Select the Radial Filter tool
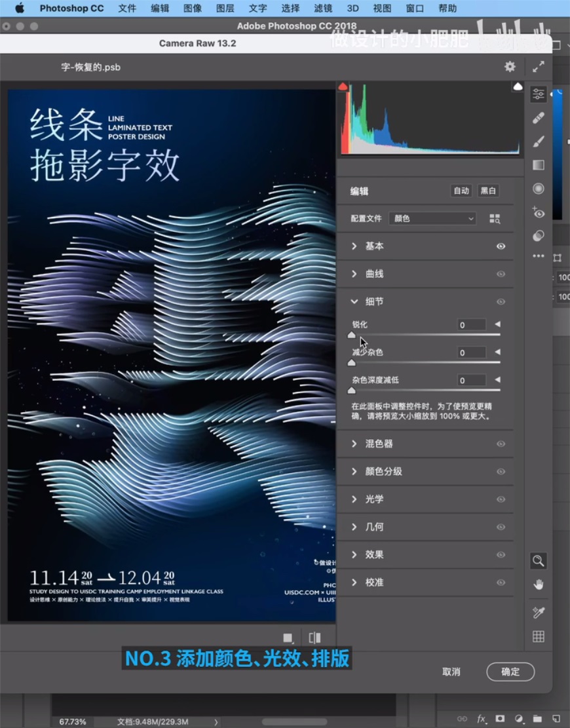The image size is (570, 728). [x=539, y=189]
